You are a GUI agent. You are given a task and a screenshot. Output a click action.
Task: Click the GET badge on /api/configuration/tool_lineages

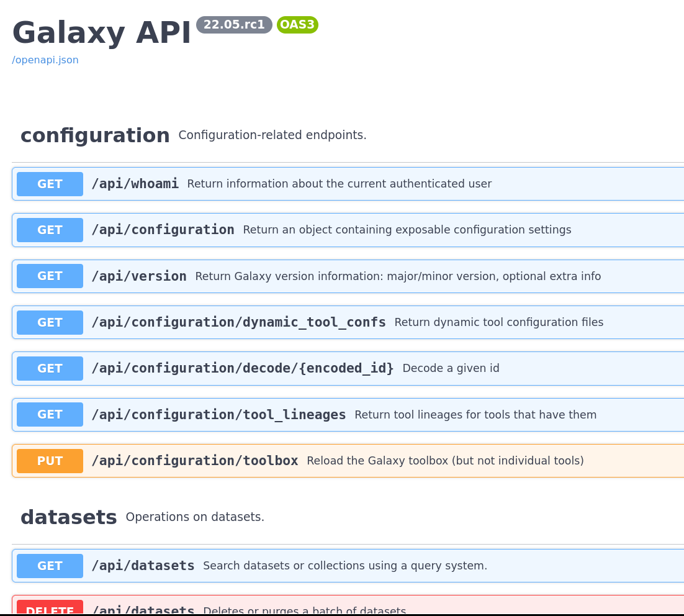pos(50,414)
